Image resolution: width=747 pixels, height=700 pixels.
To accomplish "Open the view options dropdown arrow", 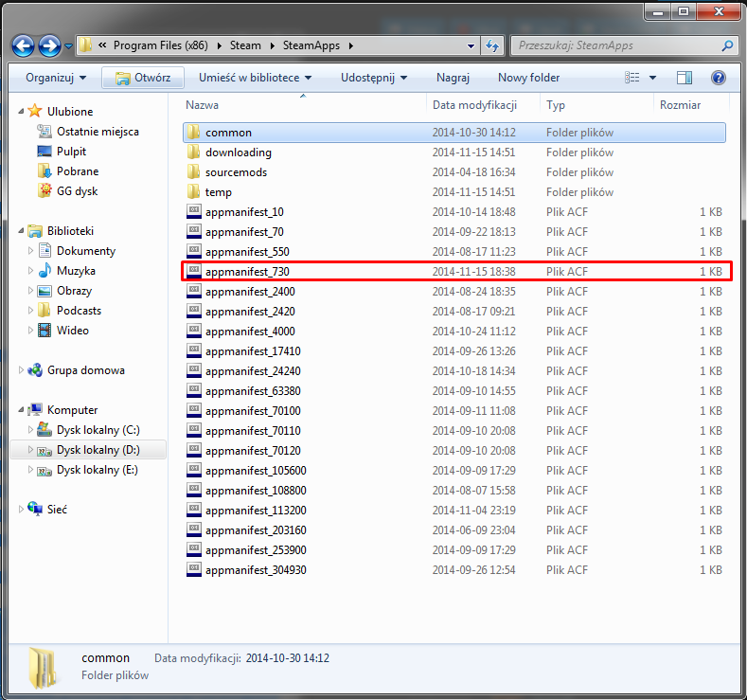I will pos(652,78).
